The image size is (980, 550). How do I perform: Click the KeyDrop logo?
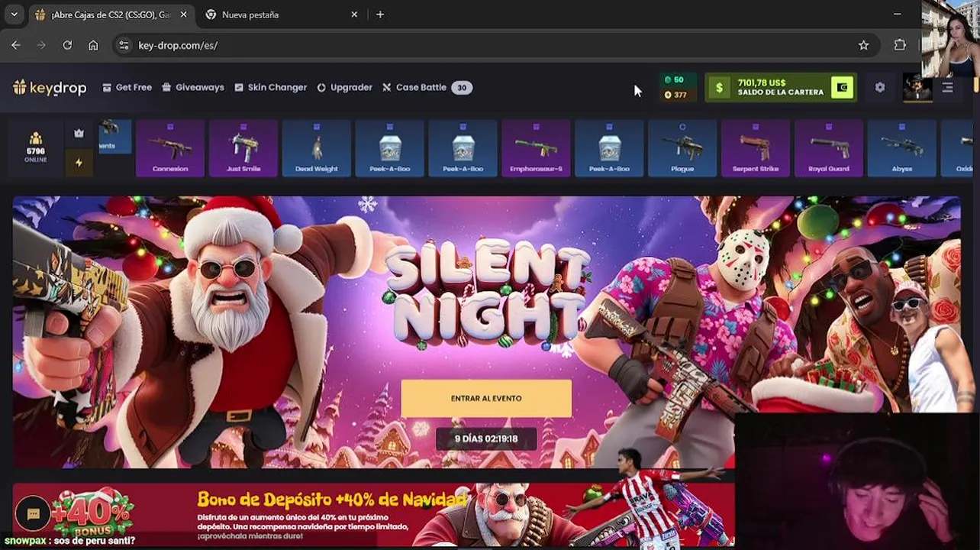pyautogui.click(x=50, y=88)
